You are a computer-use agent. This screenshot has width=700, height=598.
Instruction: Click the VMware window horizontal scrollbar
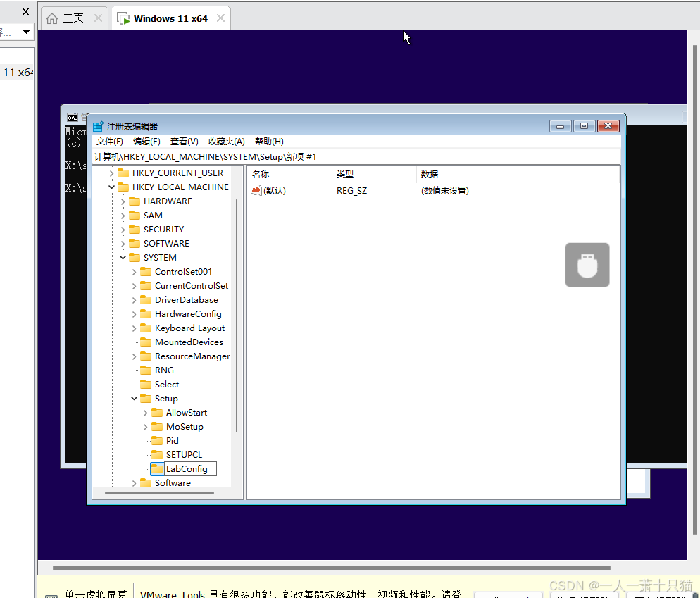tap(331, 568)
